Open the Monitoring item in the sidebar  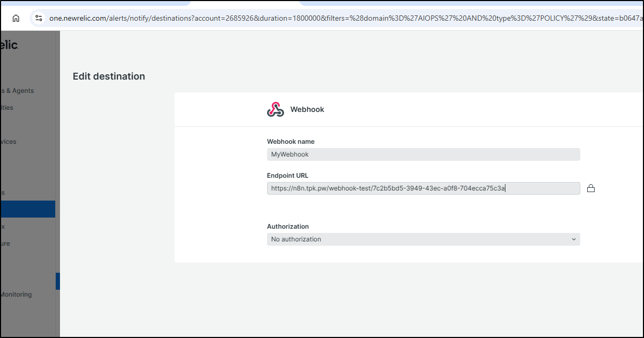17,294
